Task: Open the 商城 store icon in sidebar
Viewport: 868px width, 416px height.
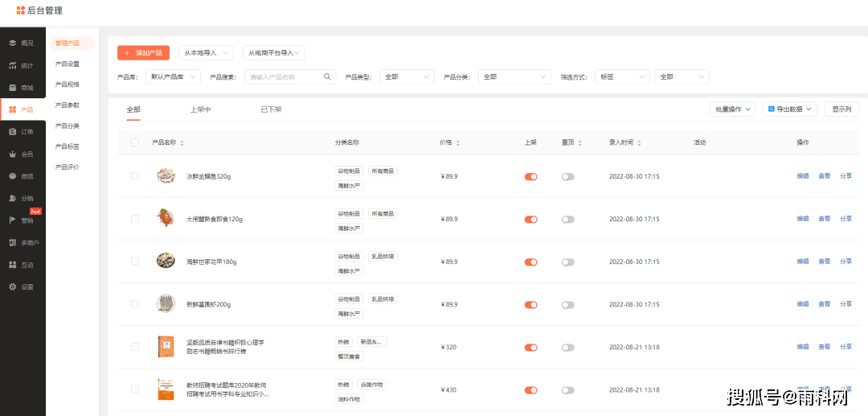Action: click(x=13, y=87)
